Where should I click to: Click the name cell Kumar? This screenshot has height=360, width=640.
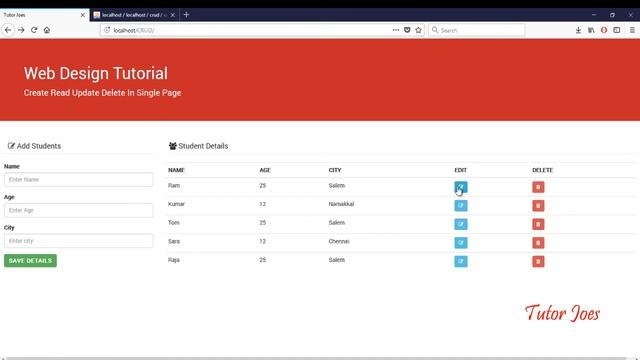coord(176,204)
